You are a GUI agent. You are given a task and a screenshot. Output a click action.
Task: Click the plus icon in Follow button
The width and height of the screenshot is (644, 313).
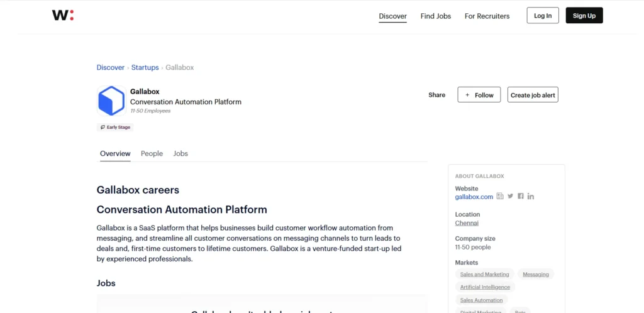467,95
